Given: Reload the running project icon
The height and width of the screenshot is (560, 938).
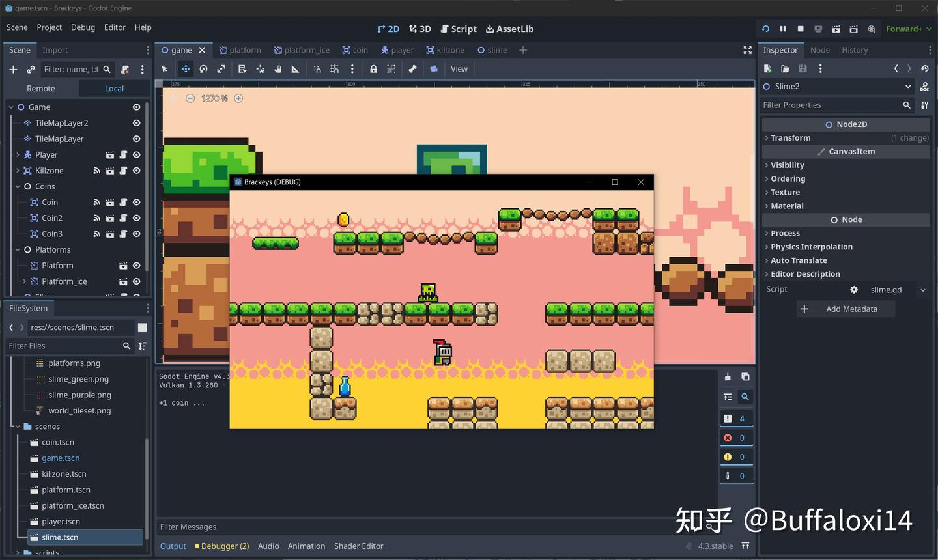Looking at the screenshot, I should [765, 29].
